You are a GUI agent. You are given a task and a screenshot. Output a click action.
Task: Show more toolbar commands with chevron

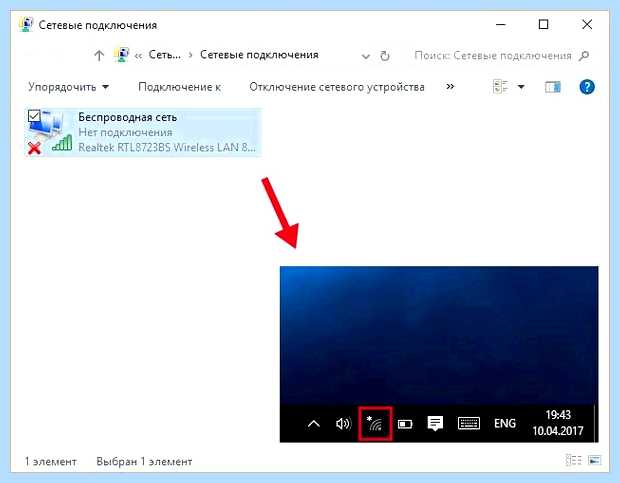coord(450,87)
